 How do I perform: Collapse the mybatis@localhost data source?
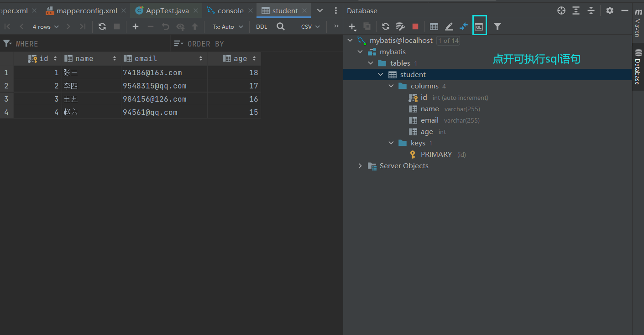pyautogui.click(x=350, y=41)
